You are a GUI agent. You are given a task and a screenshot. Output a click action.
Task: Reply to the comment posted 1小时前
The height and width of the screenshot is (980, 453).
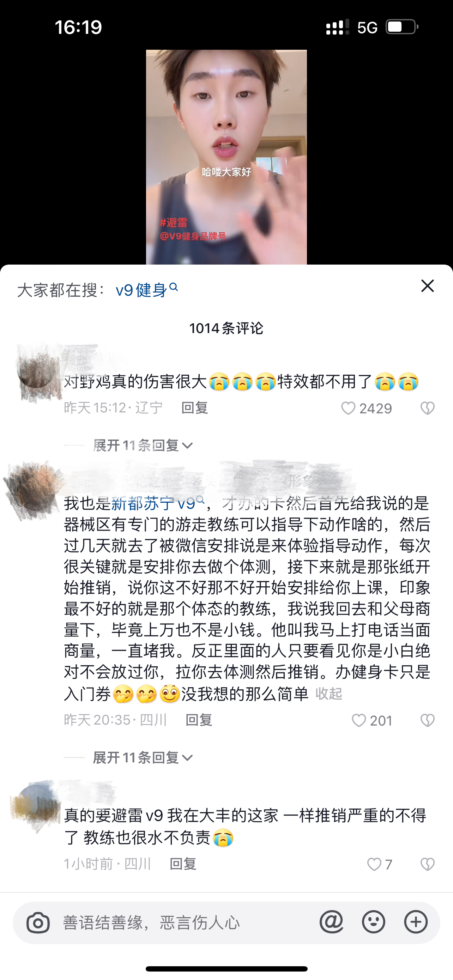point(183,864)
